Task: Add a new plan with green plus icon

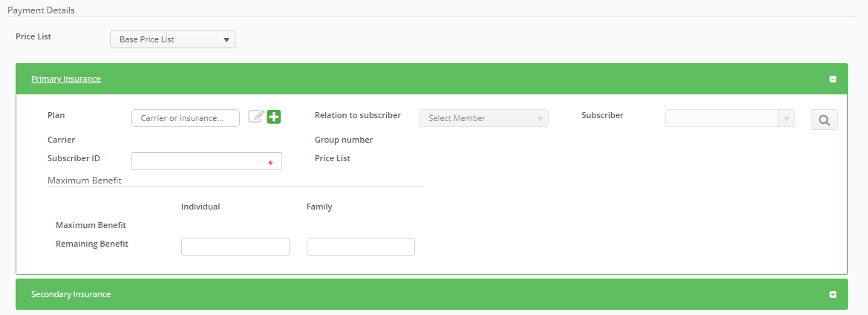Action: point(274,116)
